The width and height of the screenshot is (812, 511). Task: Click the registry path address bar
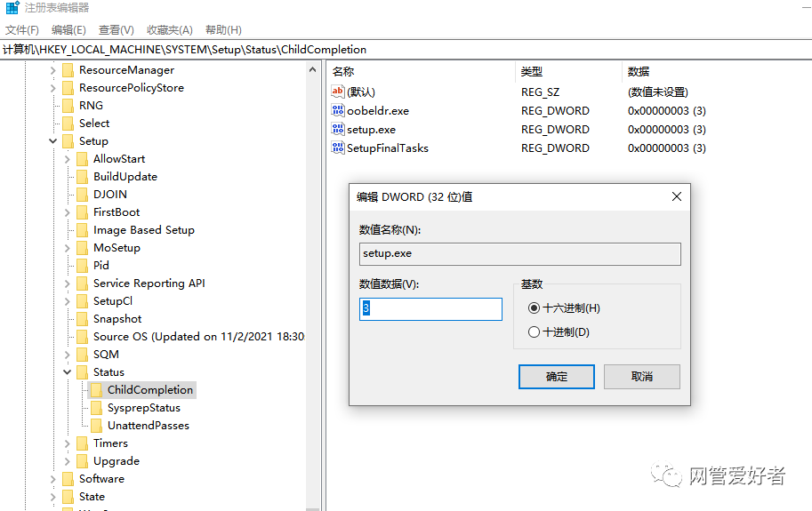[406, 50]
